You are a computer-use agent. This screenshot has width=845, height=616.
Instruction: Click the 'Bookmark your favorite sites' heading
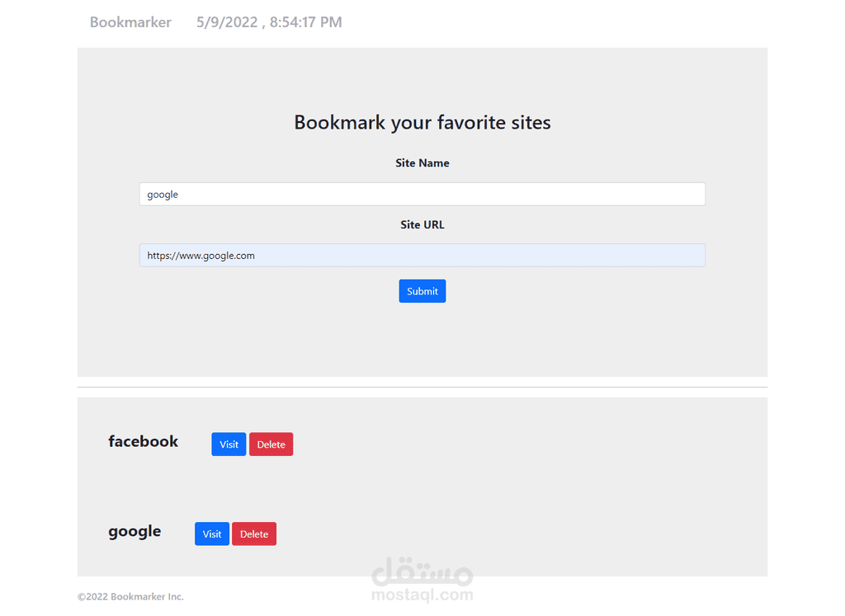(x=422, y=123)
